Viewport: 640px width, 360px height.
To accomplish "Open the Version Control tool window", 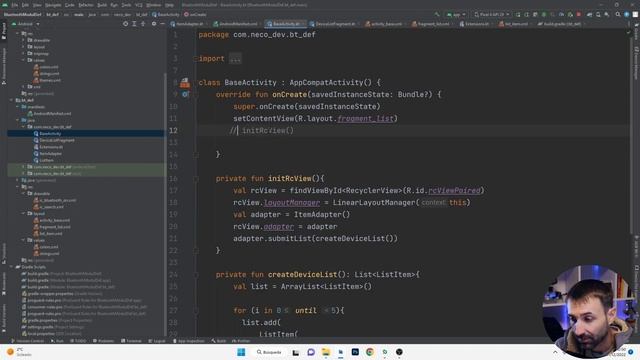I will coord(28,341).
